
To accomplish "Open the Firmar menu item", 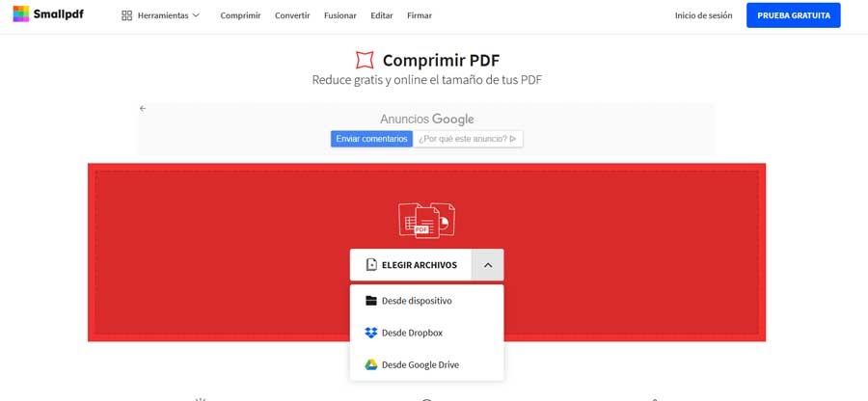I will coord(420,15).
